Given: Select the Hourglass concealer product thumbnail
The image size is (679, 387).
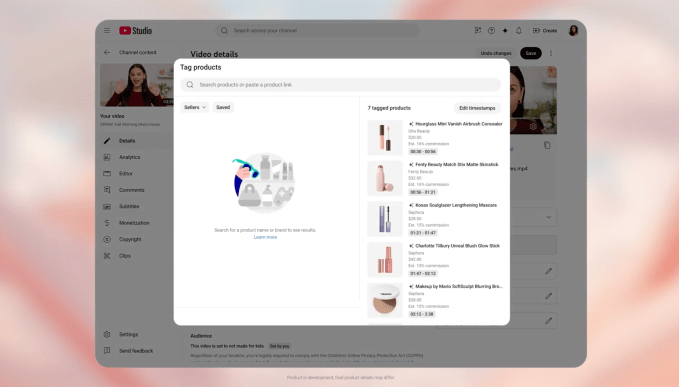Looking at the screenshot, I should tap(385, 138).
